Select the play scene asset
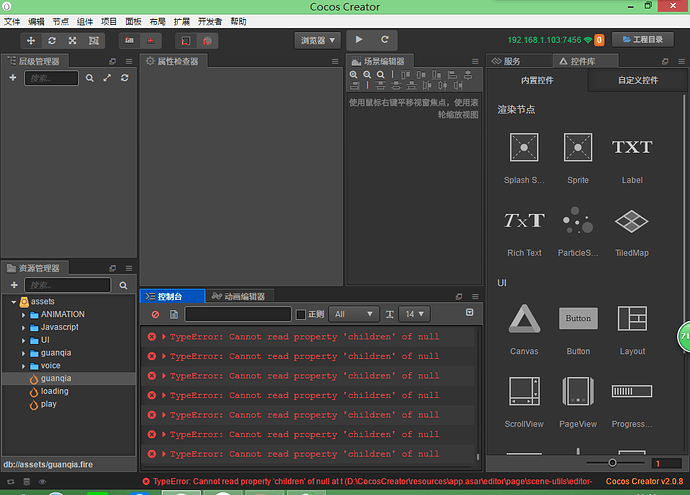This screenshot has width=690, height=495. (48, 404)
